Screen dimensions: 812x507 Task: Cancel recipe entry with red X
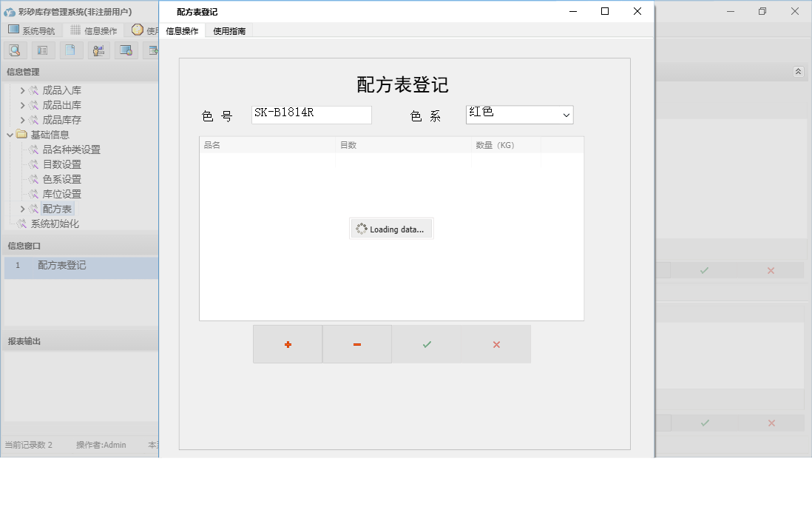pos(495,343)
